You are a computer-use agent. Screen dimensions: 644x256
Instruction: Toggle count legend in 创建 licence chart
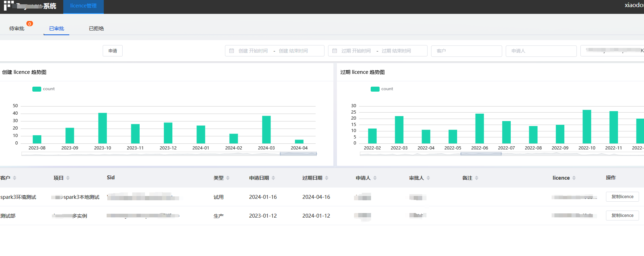[43, 89]
